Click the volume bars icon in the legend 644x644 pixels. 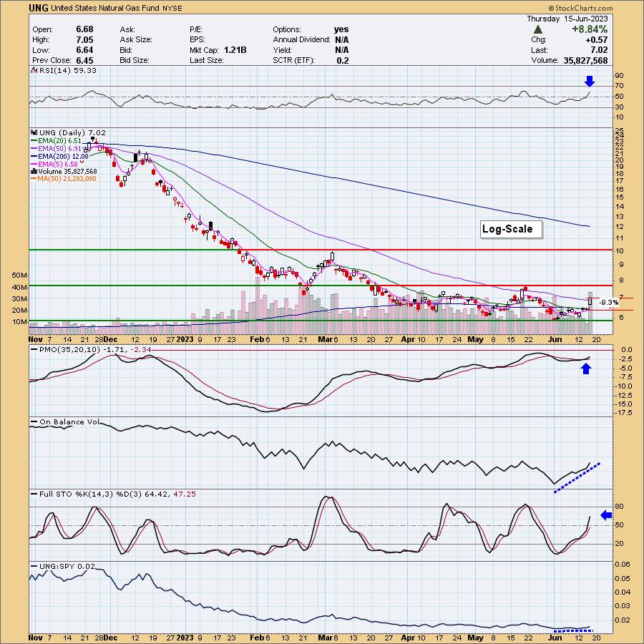pyautogui.click(x=34, y=171)
